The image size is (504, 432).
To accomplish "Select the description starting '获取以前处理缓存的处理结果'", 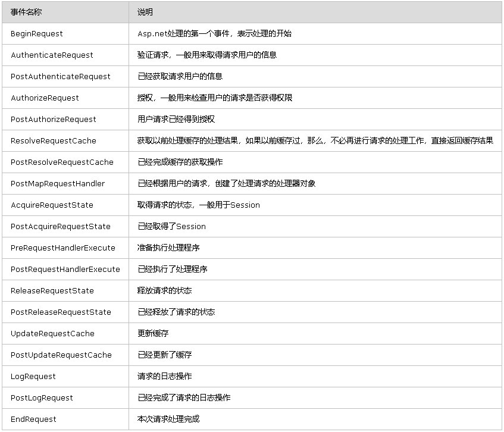I will tap(315, 141).
